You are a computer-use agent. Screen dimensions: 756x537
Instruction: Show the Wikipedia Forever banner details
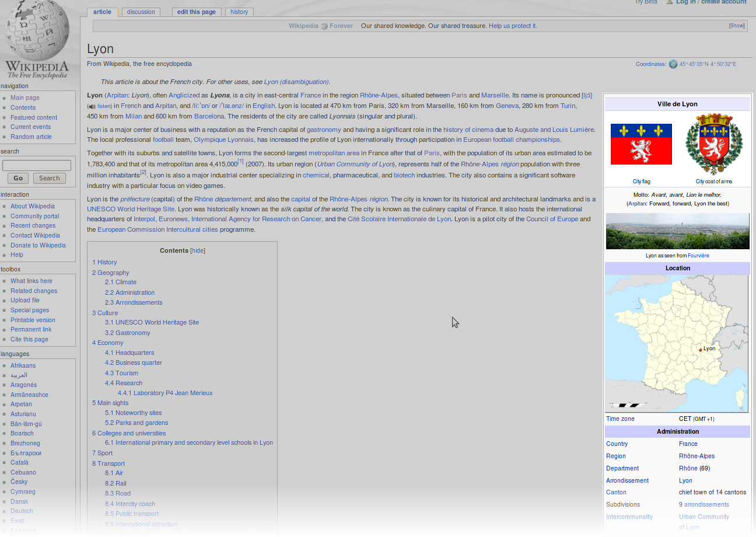737,26
